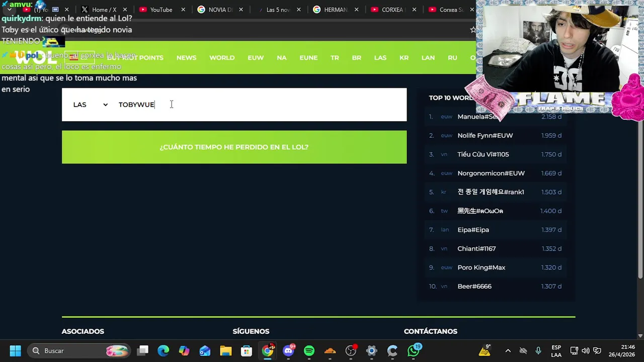Open Tiểu Cửu Vĩ#1105 player entry

[495, 154]
